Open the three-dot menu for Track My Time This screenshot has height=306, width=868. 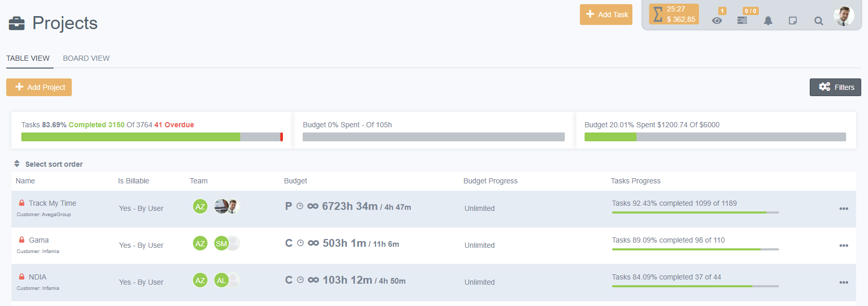(x=844, y=209)
